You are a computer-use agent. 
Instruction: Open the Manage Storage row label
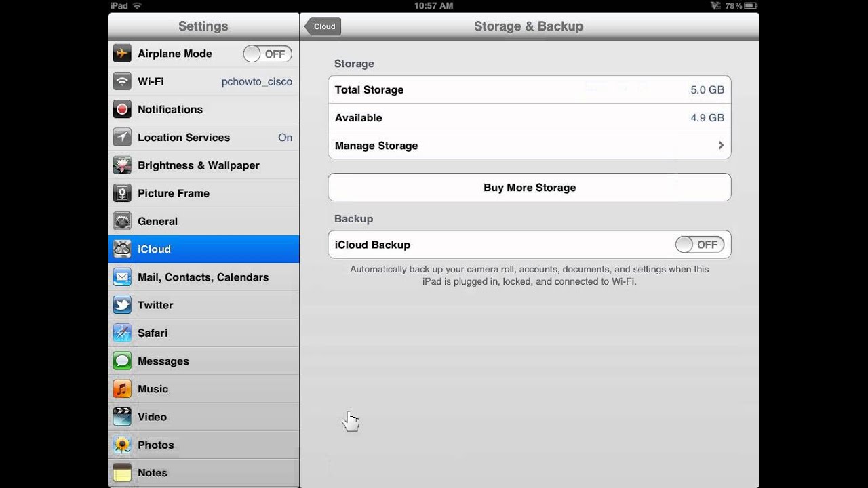376,146
